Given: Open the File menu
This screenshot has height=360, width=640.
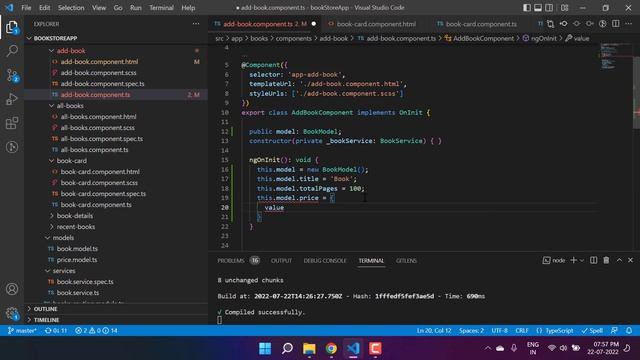Looking at the screenshot, I should [26, 8].
